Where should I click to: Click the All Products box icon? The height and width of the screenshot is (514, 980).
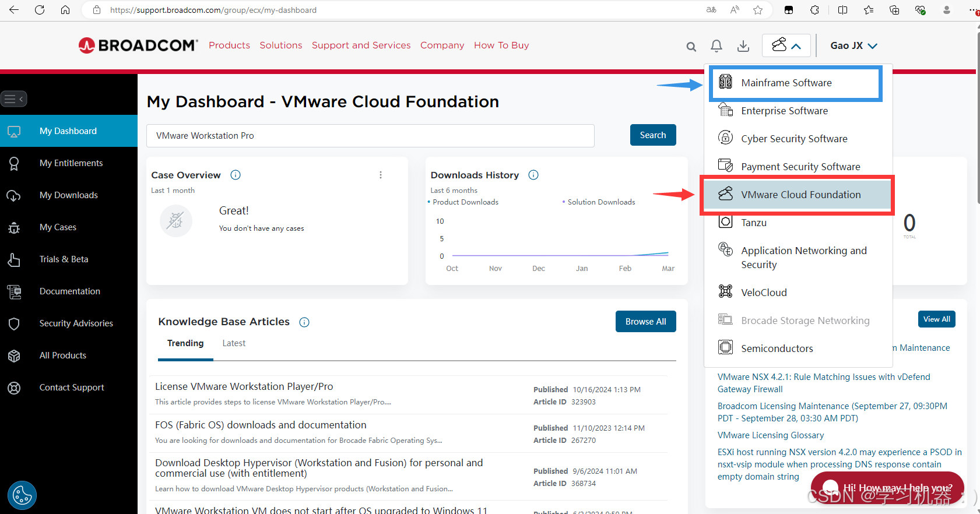[14, 356]
